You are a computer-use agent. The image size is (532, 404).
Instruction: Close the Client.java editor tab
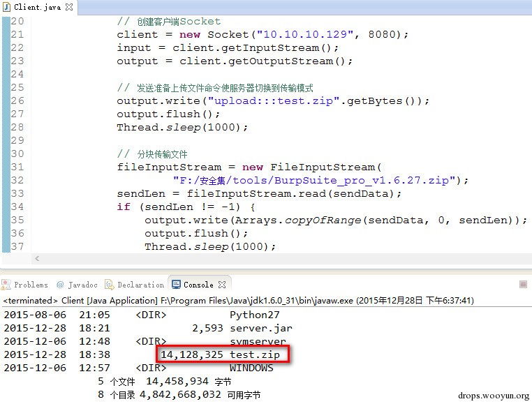tap(69, 7)
